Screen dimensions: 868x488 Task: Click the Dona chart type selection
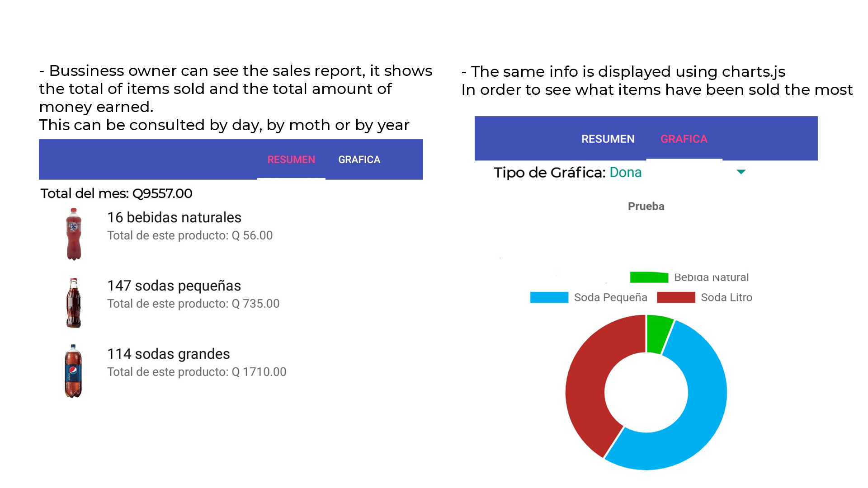[625, 172]
